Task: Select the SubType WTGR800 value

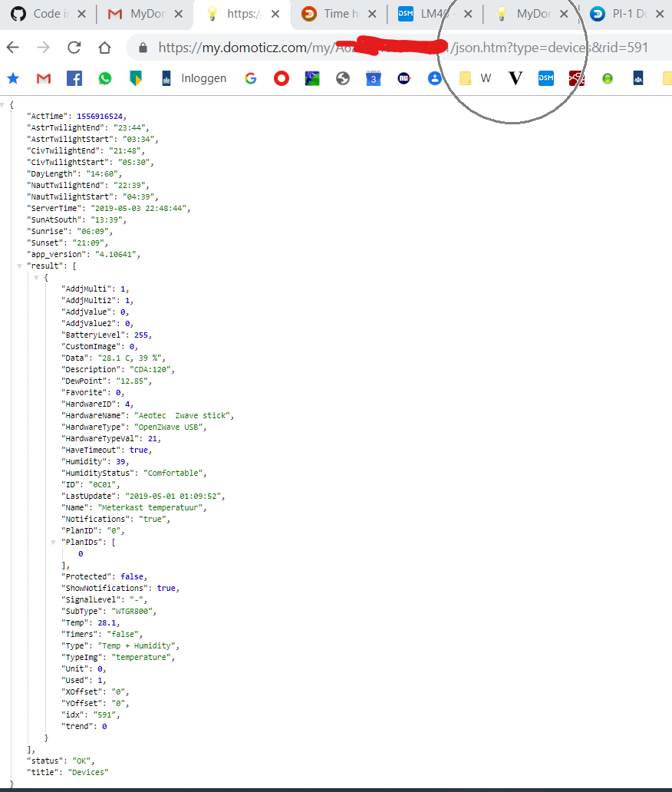Action: pos(132,611)
